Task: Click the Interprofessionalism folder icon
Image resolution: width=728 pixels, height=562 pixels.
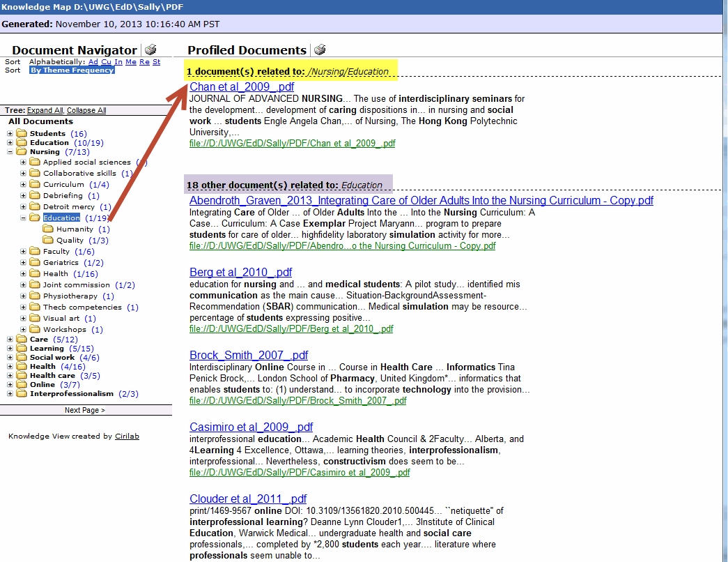Action: click(x=21, y=394)
